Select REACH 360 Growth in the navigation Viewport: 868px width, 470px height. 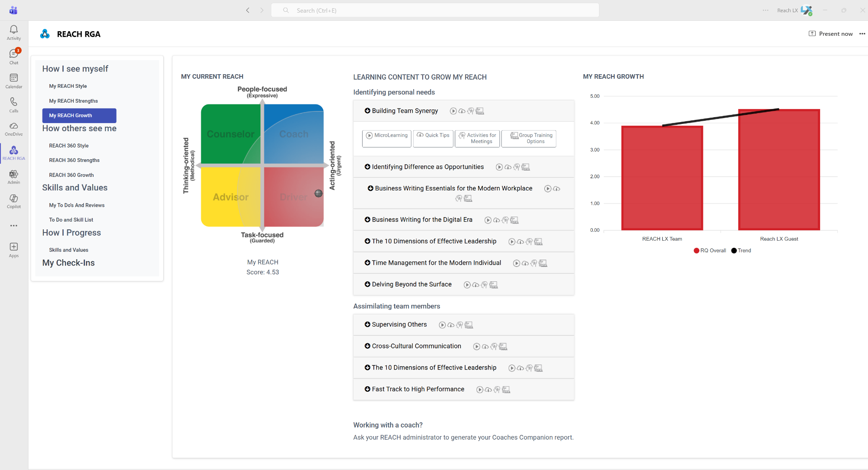pos(71,175)
